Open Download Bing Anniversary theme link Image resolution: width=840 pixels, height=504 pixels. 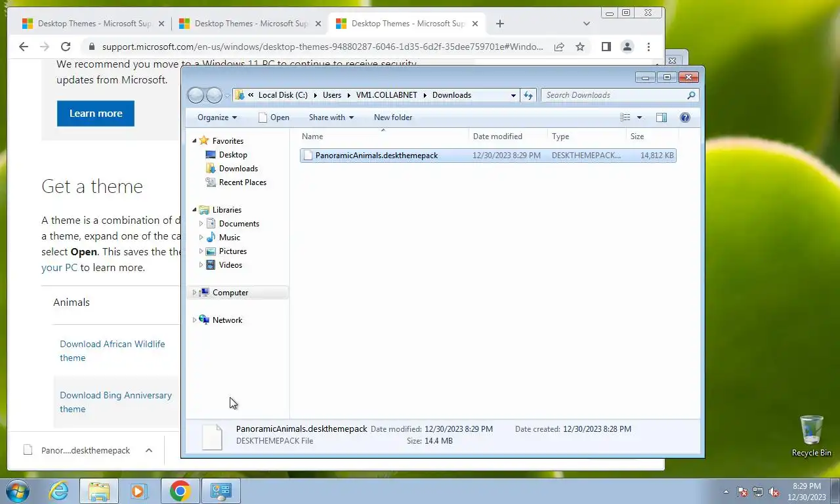115,402
